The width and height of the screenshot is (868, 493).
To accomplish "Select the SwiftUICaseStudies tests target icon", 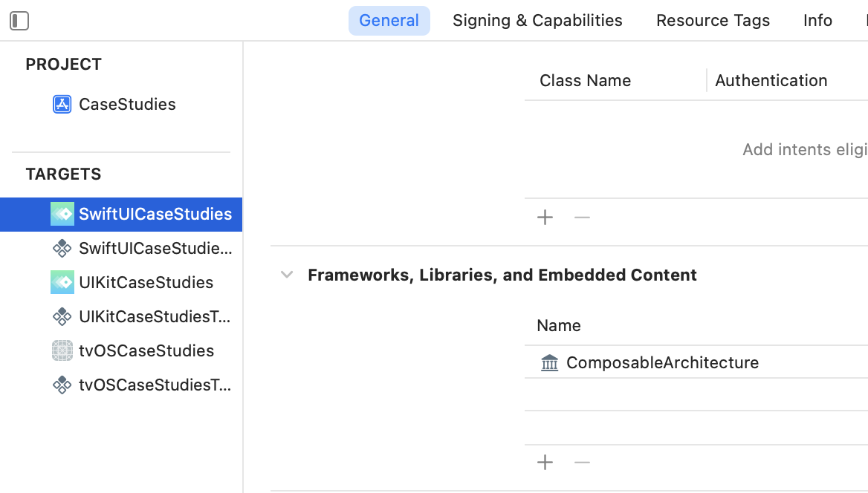I will tap(62, 249).
